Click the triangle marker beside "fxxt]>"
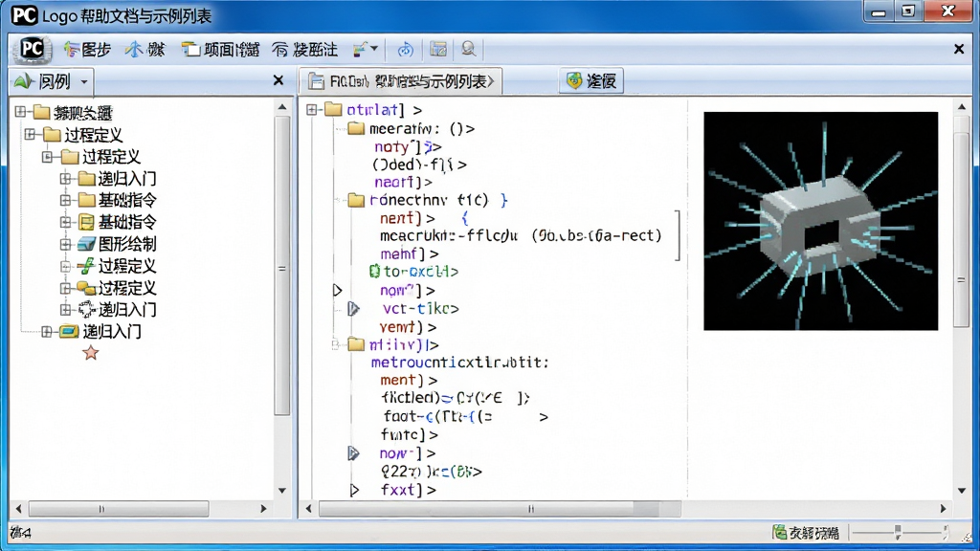980x551 pixels. tap(354, 491)
